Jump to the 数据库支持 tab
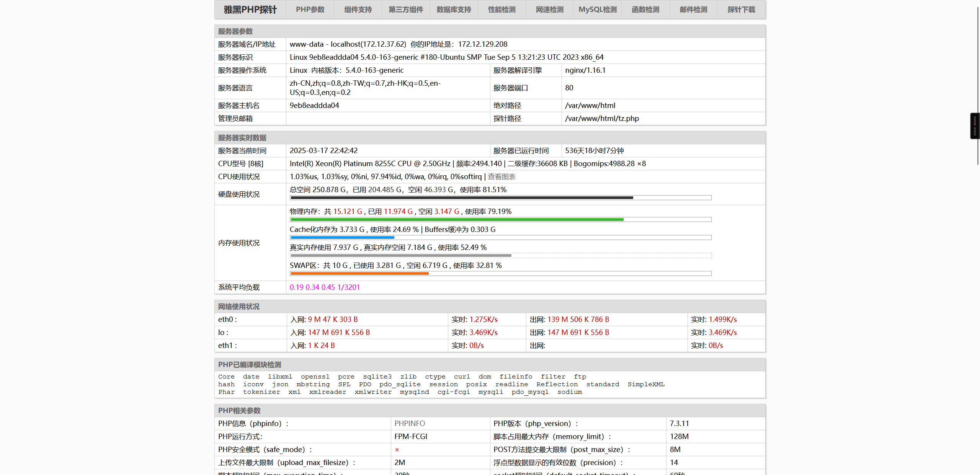Screen dimensions: 980x475 click(x=454, y=10)
